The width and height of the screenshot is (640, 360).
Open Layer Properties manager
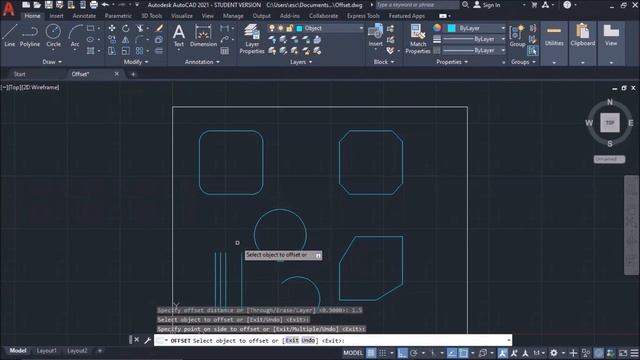252,39
